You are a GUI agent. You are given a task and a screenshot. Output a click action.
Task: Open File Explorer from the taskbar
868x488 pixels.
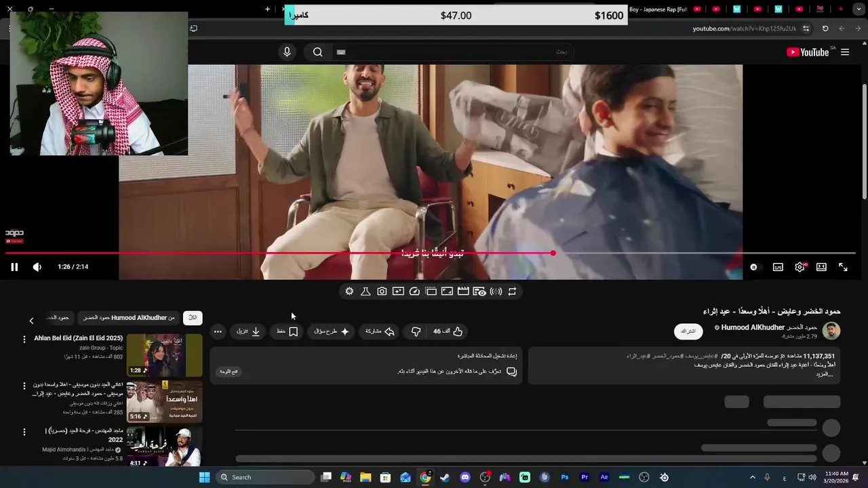(x=366, y=477)
